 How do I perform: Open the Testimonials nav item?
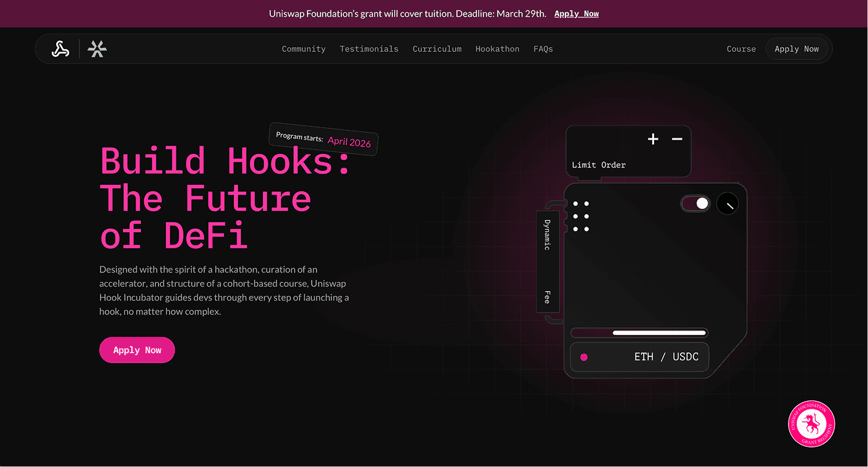click(369, 49)
